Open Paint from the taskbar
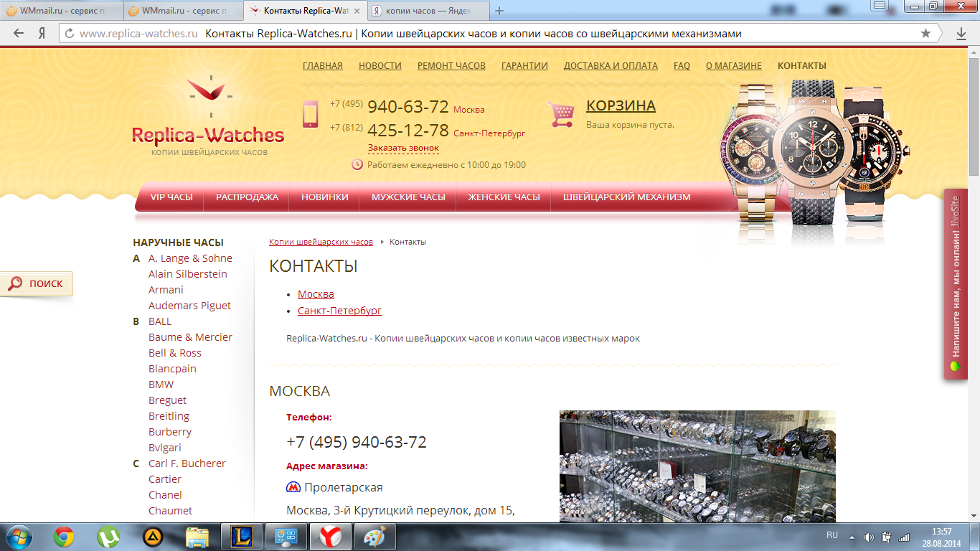 coord(374,537)
